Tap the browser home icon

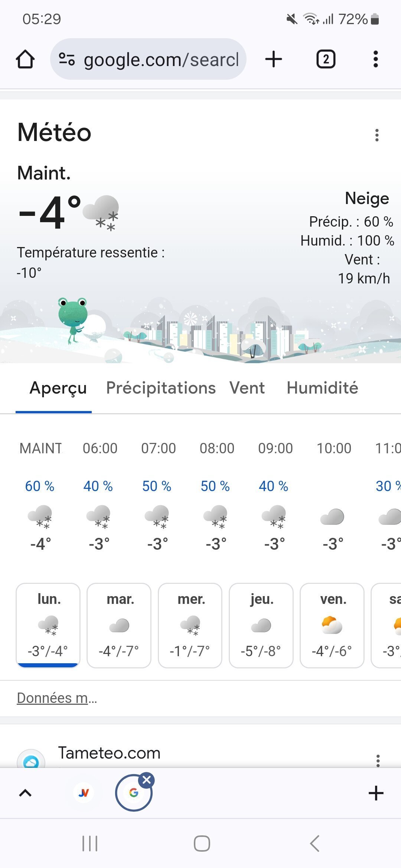[x=25, y=59]
